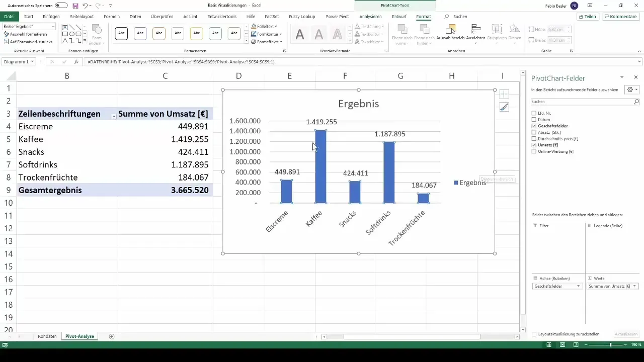Viewport: 644px width, 362px height.
Task: Click the PivotChart fields settings gear
Action: [x=631, y=89]
